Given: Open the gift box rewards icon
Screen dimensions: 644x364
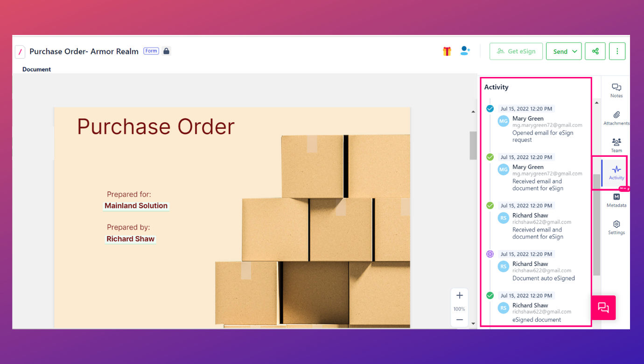Looking at the screenshot, I should 447,51.
